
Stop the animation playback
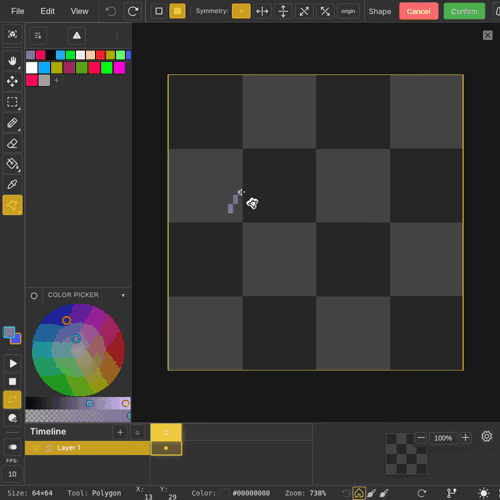tap(12, 382)
